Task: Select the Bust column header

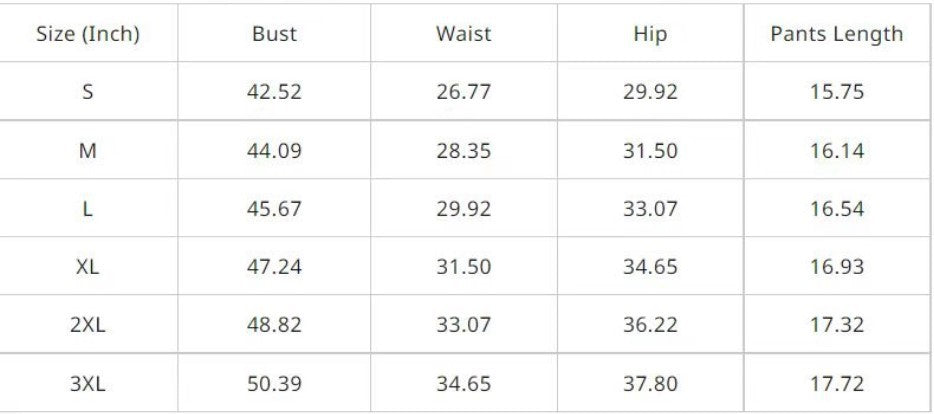Action: click(x=274, y=34)
